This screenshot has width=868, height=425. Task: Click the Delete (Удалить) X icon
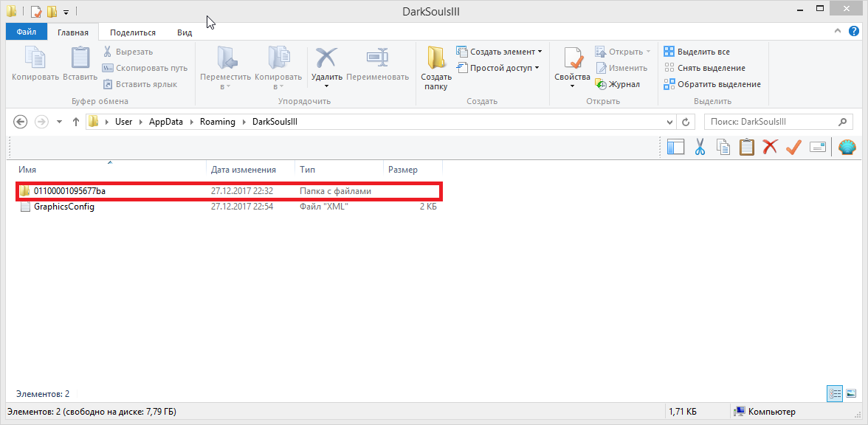point(326,57)
